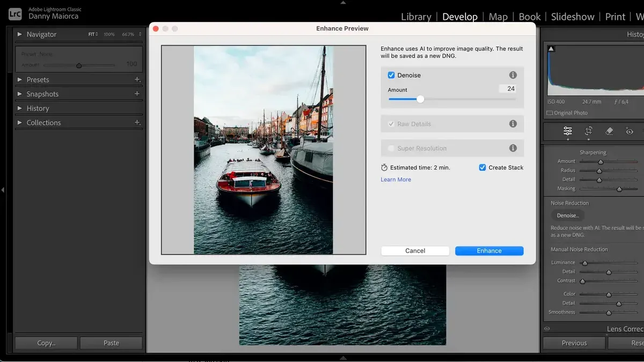Close the Enhance Preview dialog
Viewport: 644px width, 362px height.
point(156,28)
